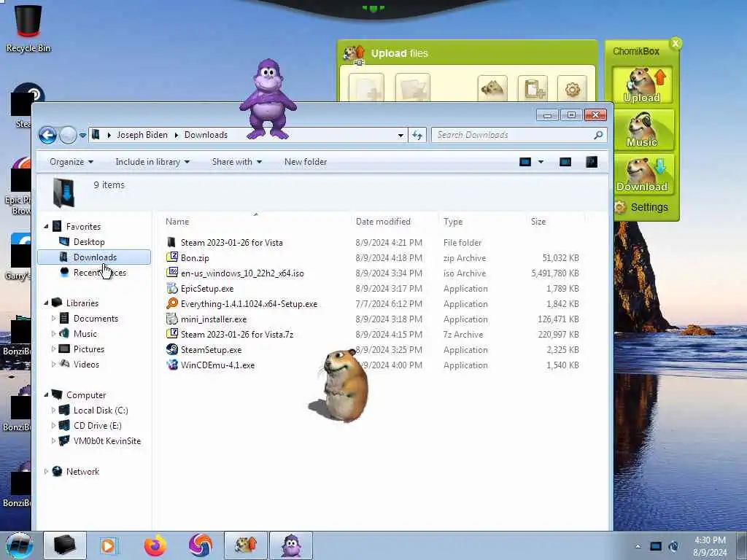Open the Share with menu
The width and height of the screenshot is (747, 560).
(x=237, y=162)
